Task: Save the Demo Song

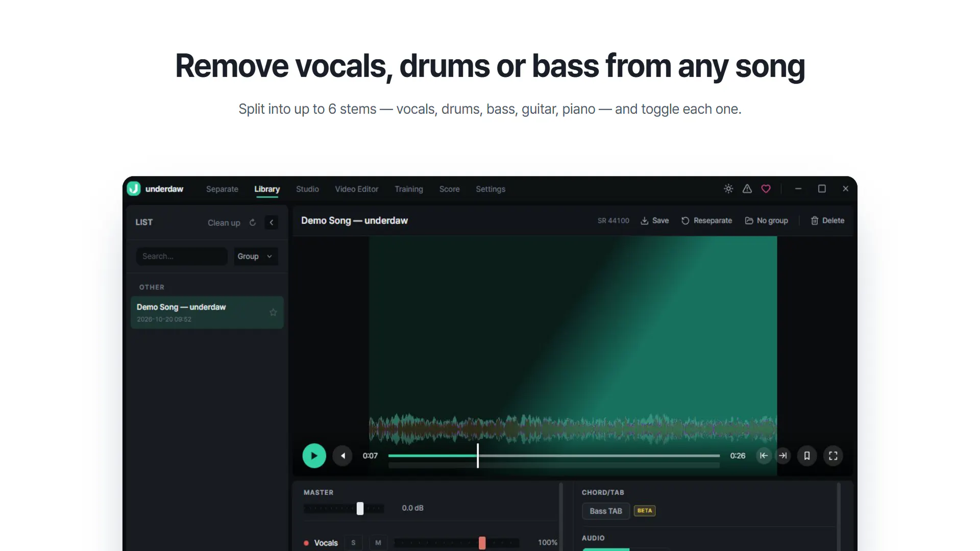Action: (655, 220)
